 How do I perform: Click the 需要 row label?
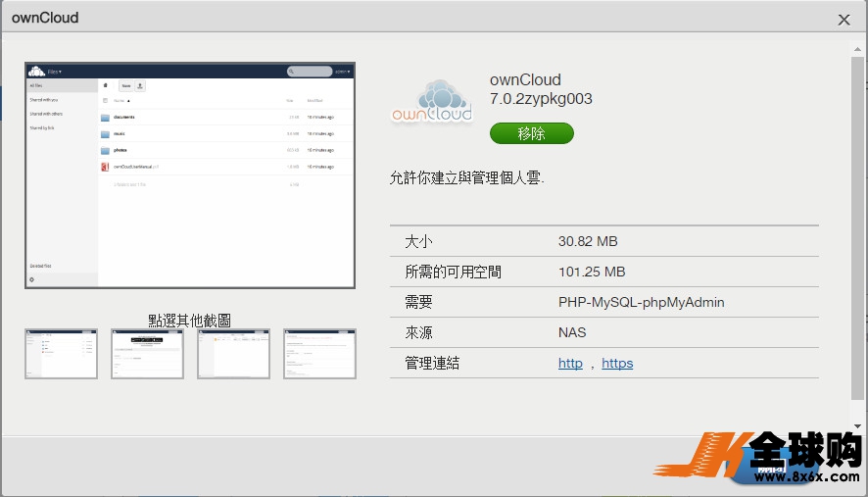pyautogui.click(x=418, y=303)
